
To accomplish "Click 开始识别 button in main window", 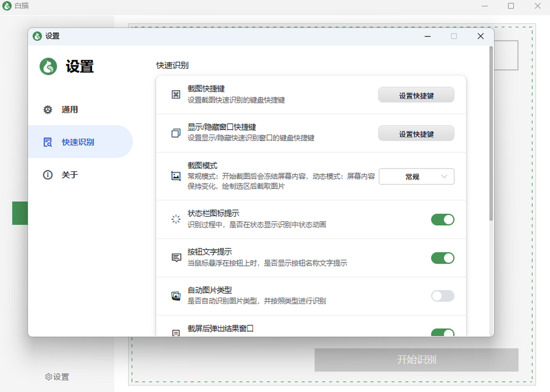I will pyautogui.click(x=416, y=360).
